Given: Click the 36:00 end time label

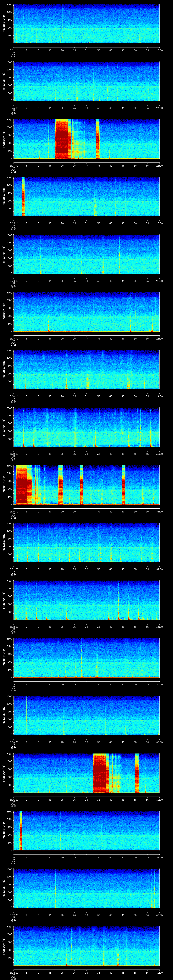Looking at the screenshot, I should (159, 800).
